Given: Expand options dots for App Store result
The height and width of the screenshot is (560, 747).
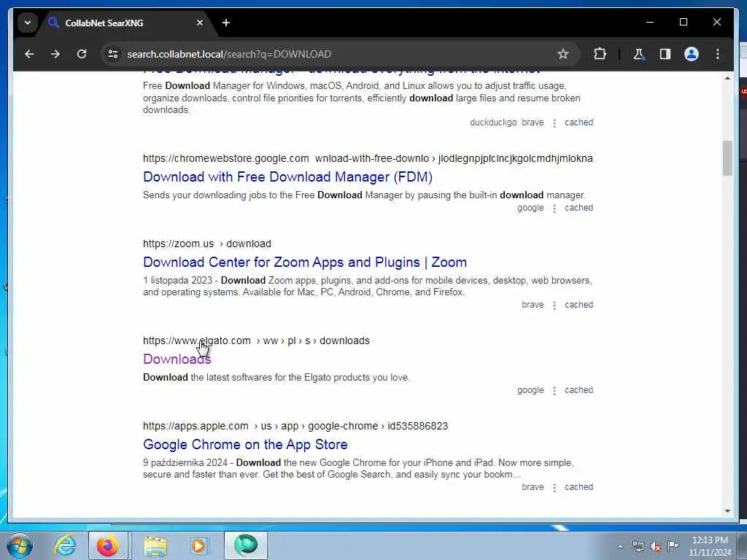Looking at the screenshot, I should click(x=554, y=488).
